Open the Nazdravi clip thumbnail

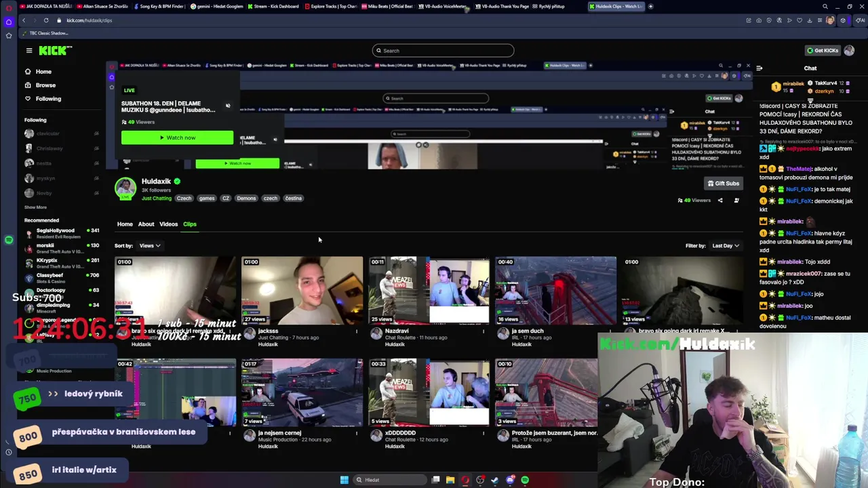pos(429,290)
